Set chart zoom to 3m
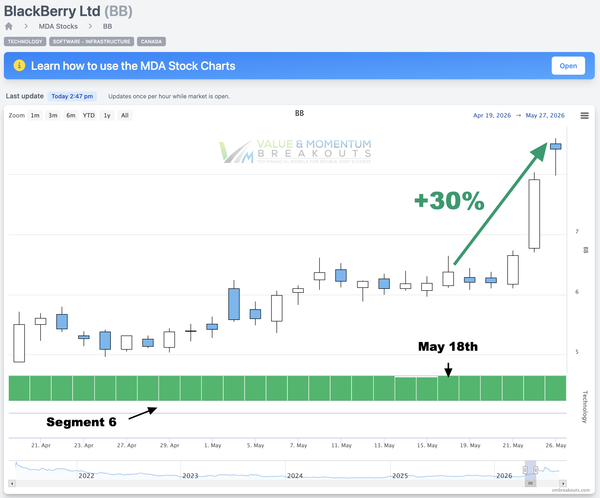Viewport: 600px width, 498px height. (x=53, y=115)
